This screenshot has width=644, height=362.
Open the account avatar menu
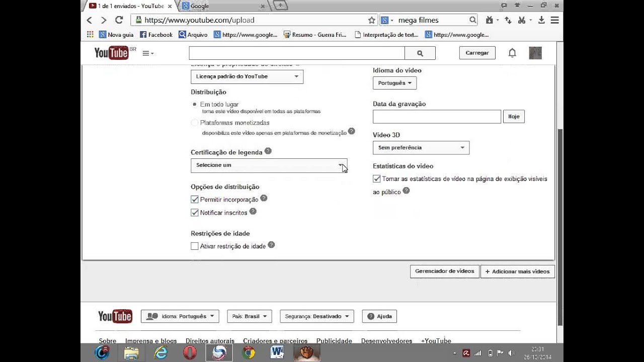point(535,53)
